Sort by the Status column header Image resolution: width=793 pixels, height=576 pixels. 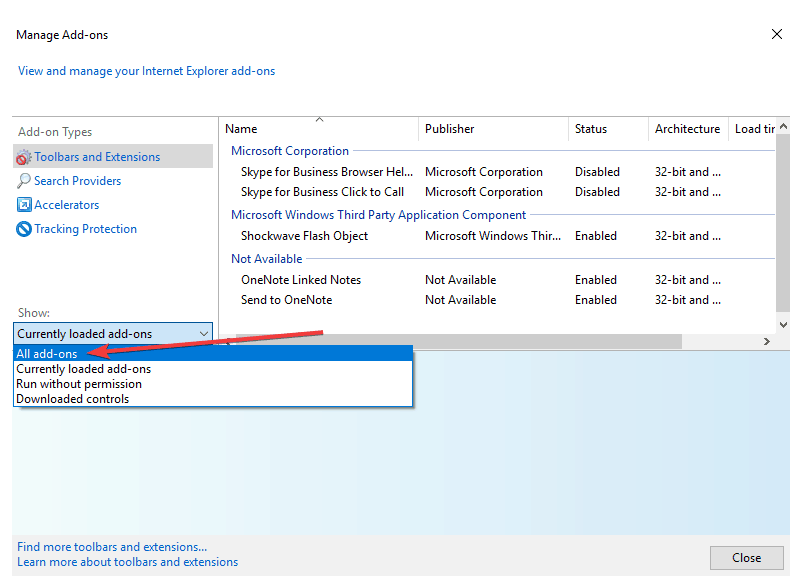(x=608, y=129)
